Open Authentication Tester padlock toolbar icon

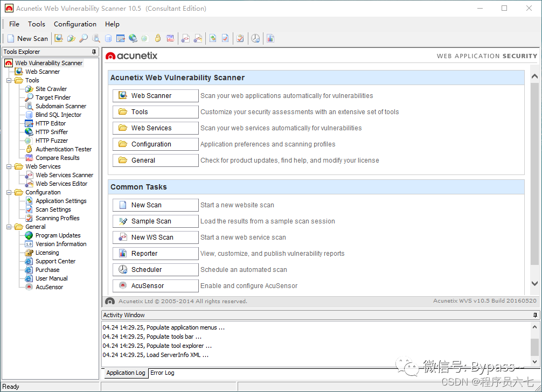click(x=158, y=38)
